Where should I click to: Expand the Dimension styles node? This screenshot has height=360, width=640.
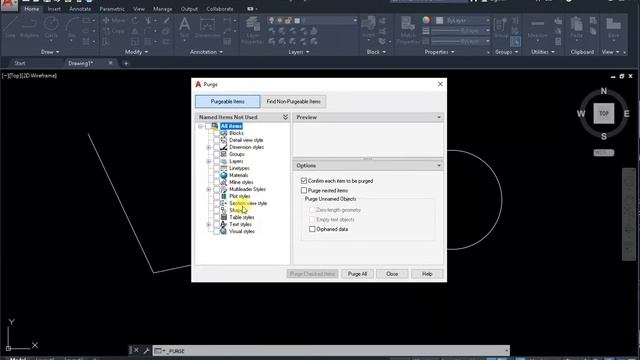209,147
